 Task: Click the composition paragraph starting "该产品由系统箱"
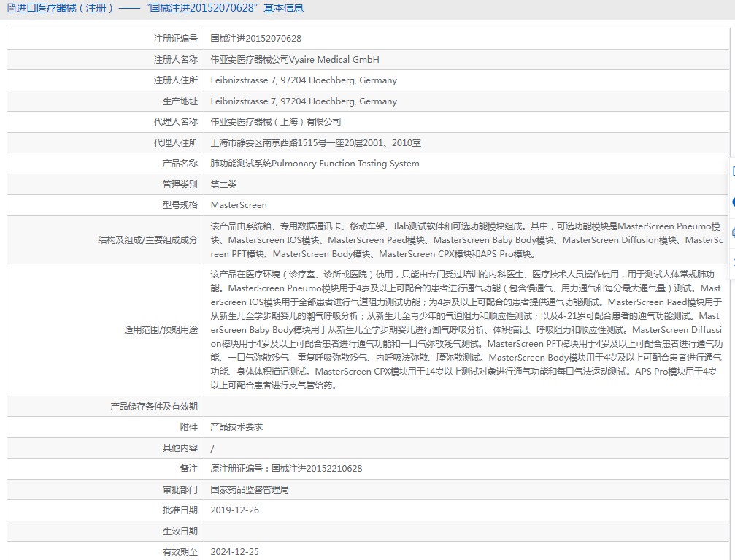[467, 240]
